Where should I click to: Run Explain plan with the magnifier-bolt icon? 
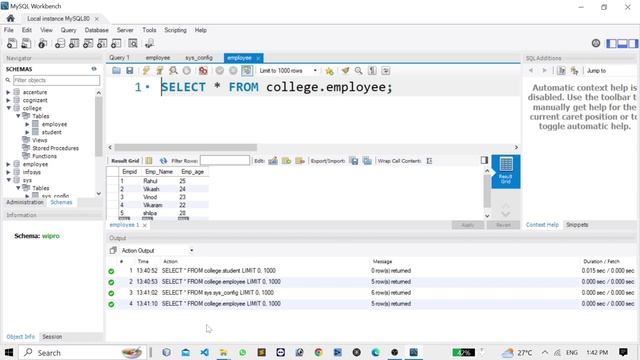coord(173,71)
